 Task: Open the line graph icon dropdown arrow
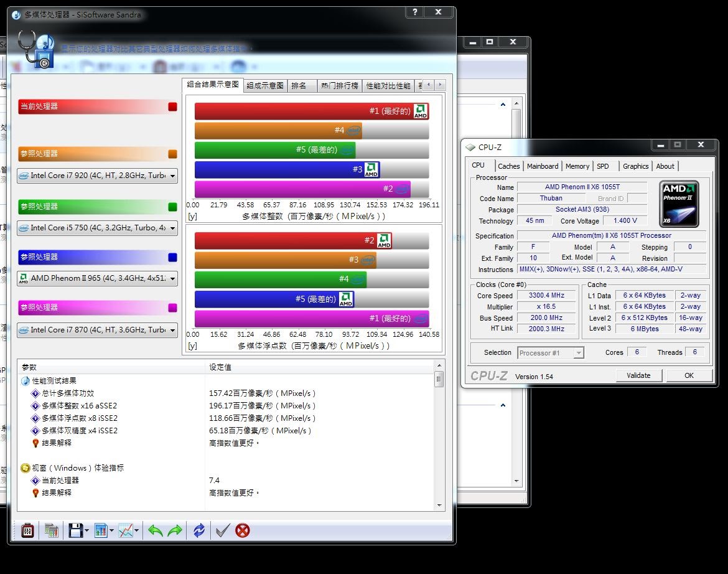tap(136, 530)
